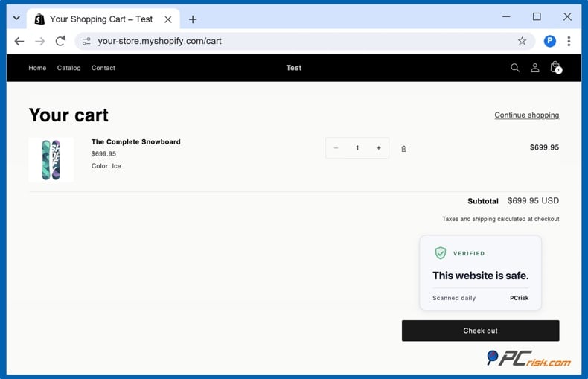This screenshot has height=379, width=588.
Task: Click the $699.95 USD subtotal value
Action: pyautogui.click(x=533, y=201)
